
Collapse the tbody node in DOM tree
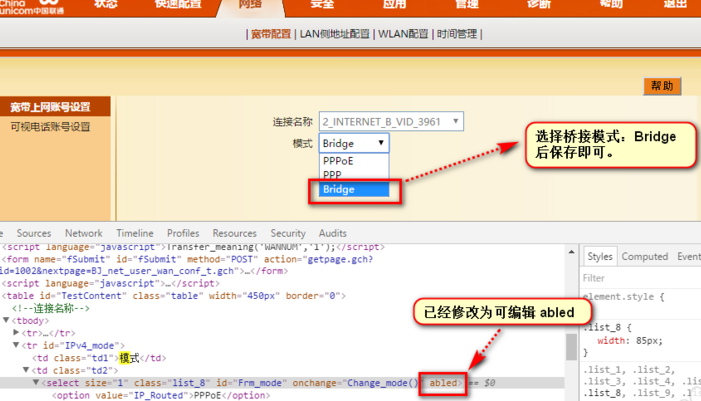pyautogui.click(x=6, y=321)
